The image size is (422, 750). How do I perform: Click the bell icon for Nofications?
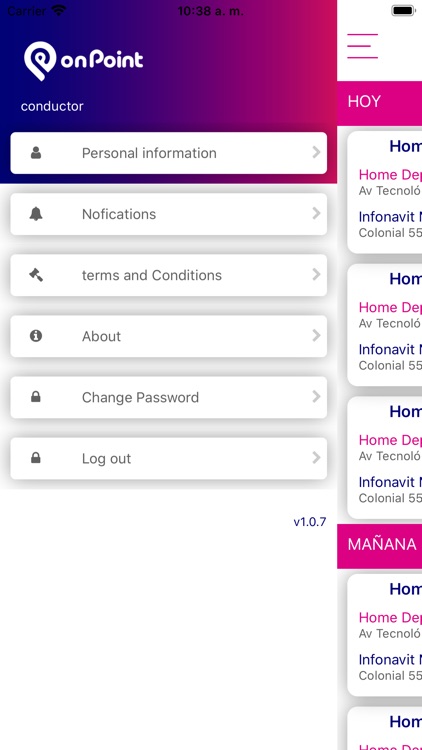36,214
